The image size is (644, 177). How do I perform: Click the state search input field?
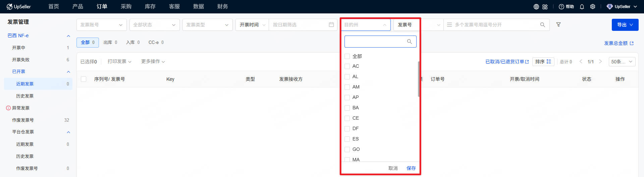click(376, 42)
